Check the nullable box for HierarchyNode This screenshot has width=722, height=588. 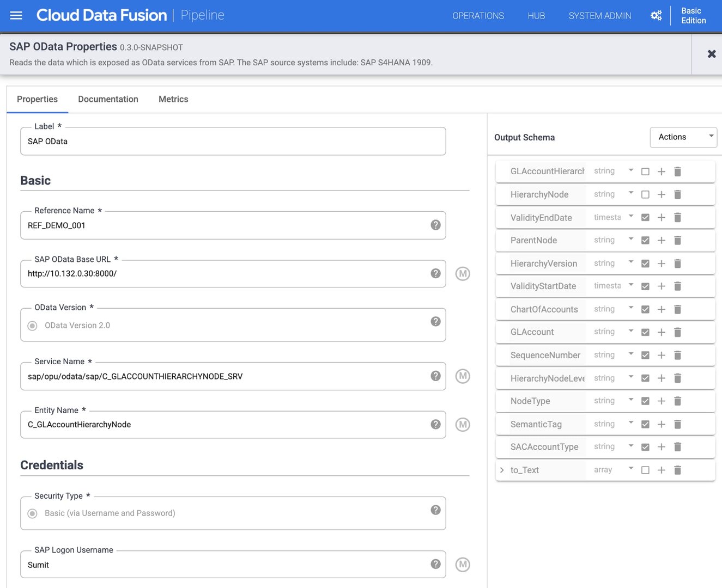pos(645,194)
